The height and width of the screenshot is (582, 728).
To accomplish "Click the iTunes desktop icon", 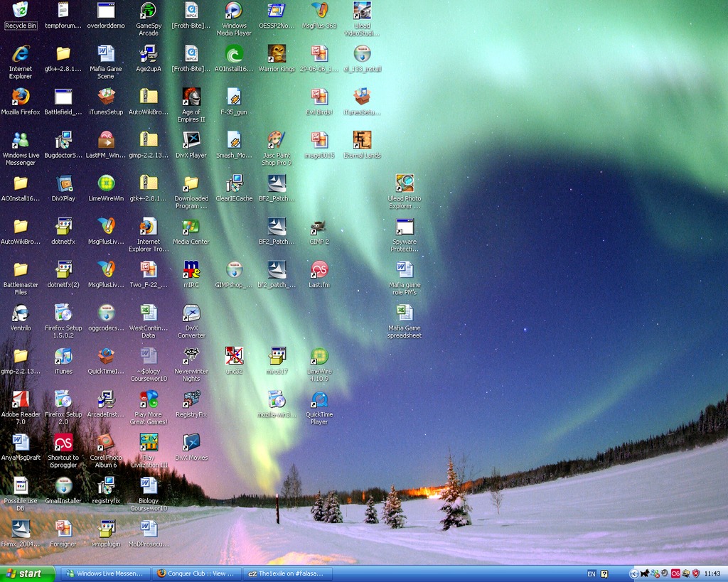I will tap(63, 356).
